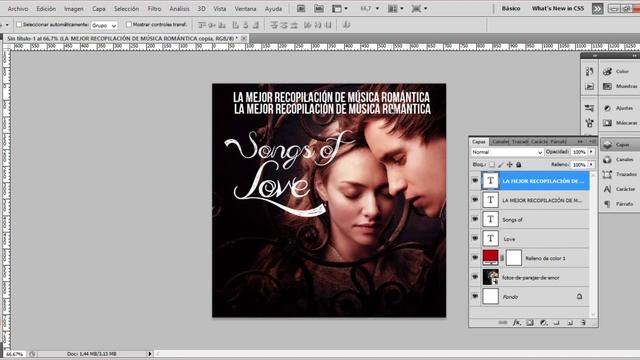
Task: Open the Normal blend mode dropdown
Action: point(507,152)
